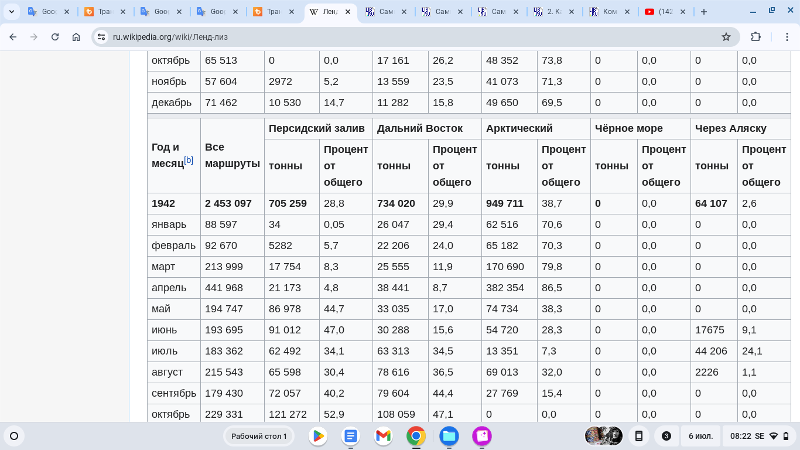Launch Gmail from the shelf
Viewport: 800px width, 450px height.
[383, 436]
